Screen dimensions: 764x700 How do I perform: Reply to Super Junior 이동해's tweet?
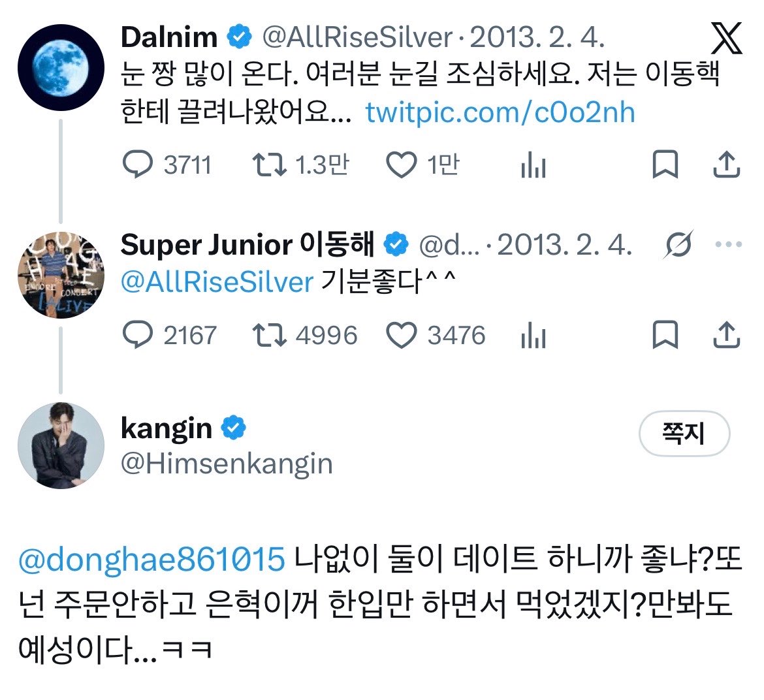[138, 335]
